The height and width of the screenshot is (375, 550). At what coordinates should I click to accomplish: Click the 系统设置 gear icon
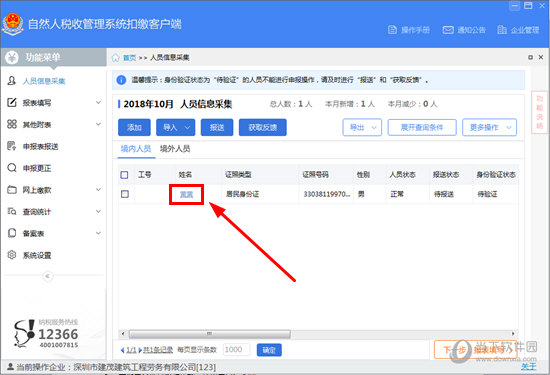click(12, 255)
